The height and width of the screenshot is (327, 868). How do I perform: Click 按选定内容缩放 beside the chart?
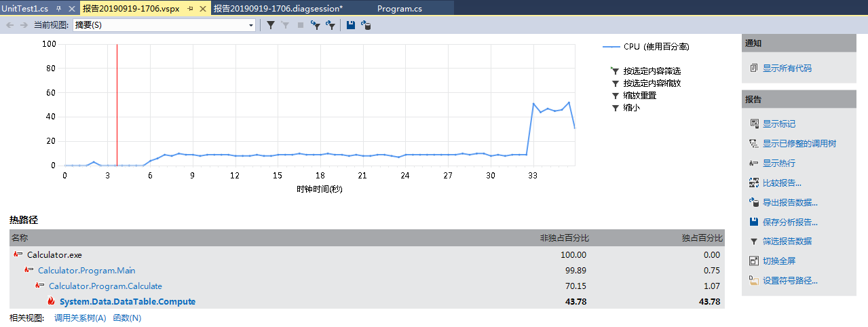pyautogui.click(x=652, y=83)
